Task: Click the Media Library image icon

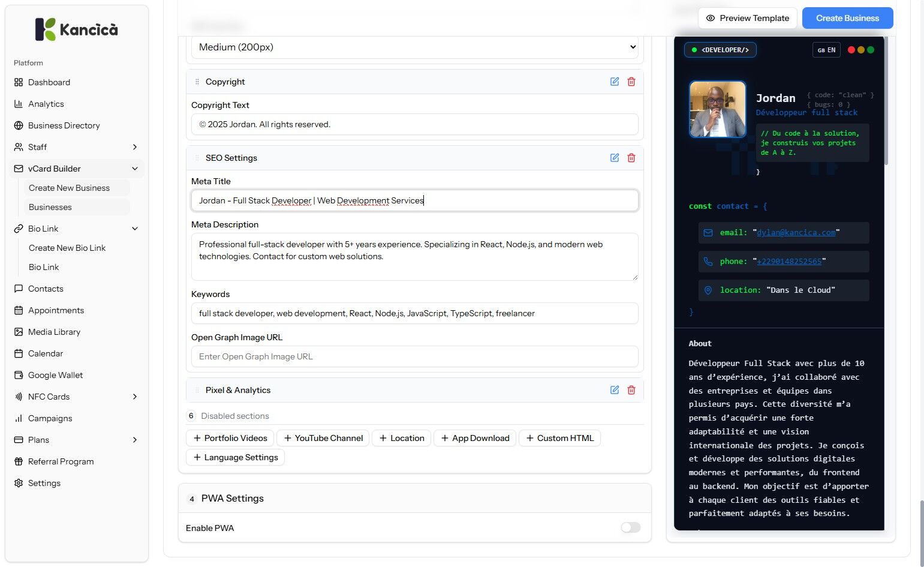Action: (x=19, y=332)
